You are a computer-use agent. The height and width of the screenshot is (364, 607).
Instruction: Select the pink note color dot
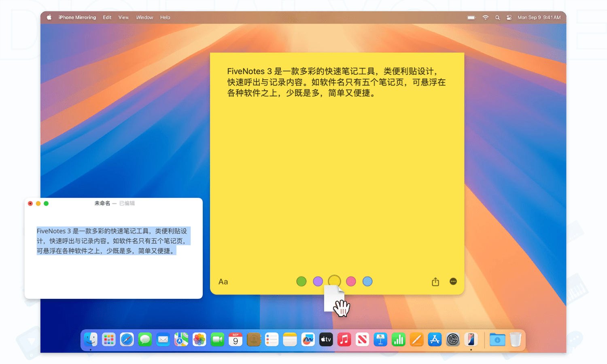[351, 281]
